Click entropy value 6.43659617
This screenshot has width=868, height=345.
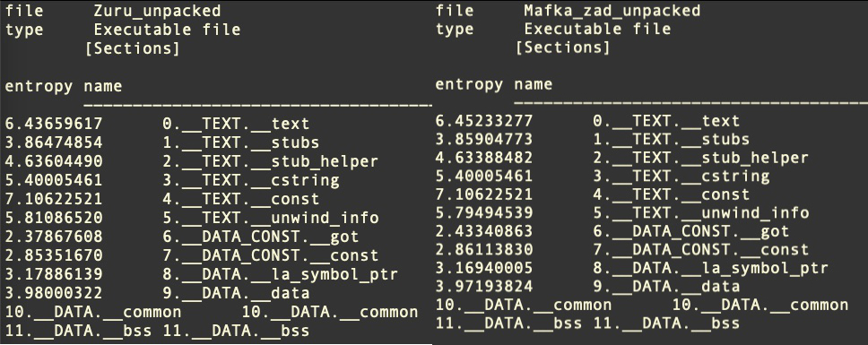pos(54,124)
